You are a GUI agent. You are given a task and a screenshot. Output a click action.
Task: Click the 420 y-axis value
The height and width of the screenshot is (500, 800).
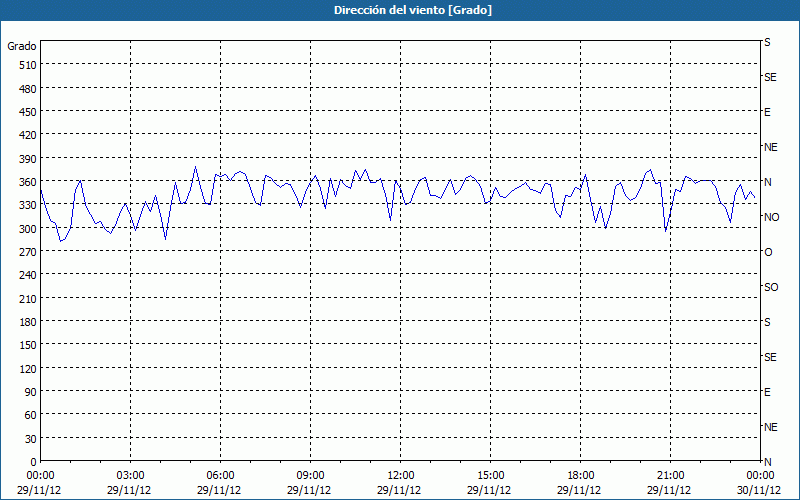click(x=29, y=135)
